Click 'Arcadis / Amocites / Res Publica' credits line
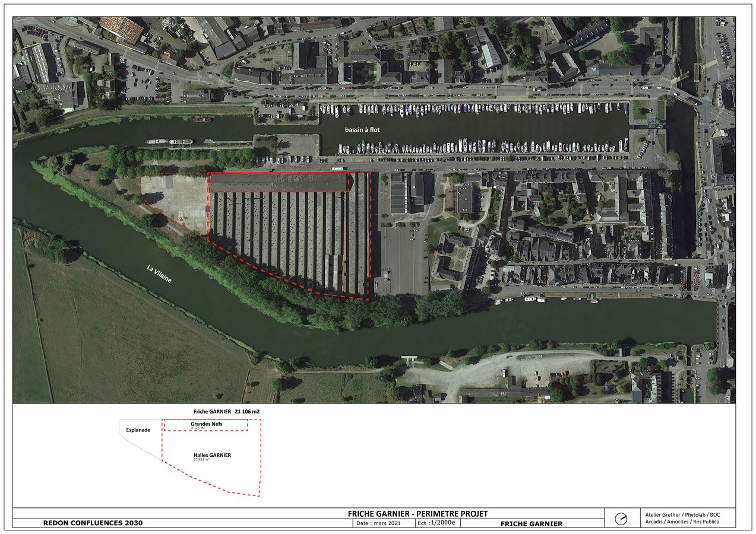756x534 pixels. [x=682, y=523]
